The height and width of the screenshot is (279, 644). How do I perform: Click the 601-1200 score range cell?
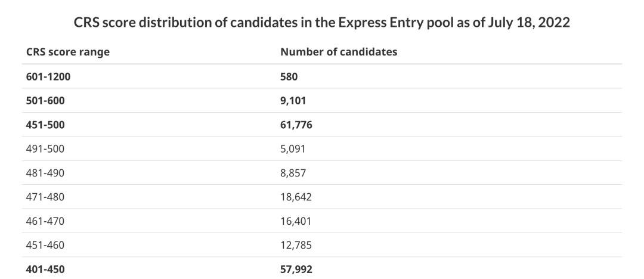[x=48, y=76]
